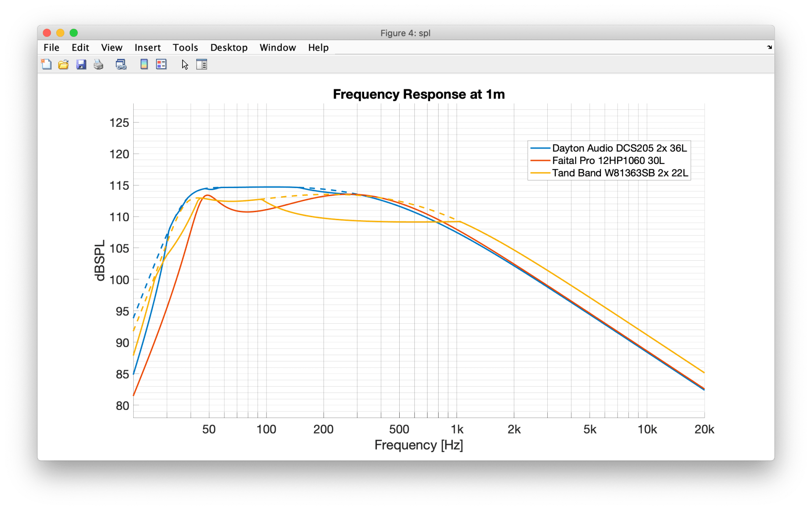Click the Link Plot toolbar icon
The height and width of the screenshot is (510, 812).
click(x=121, y=65)
